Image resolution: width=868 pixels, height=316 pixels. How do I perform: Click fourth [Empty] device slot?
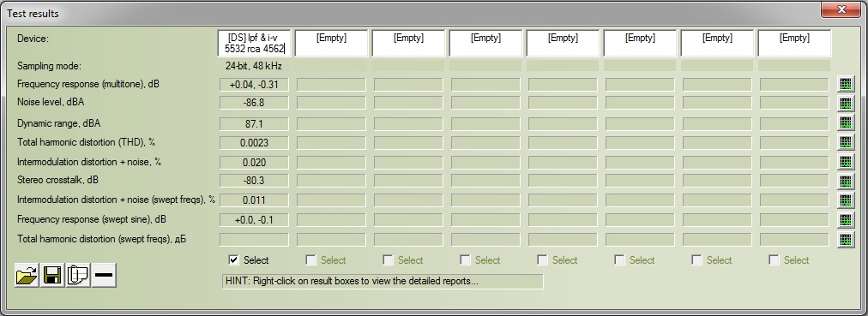tap(486, 43)
